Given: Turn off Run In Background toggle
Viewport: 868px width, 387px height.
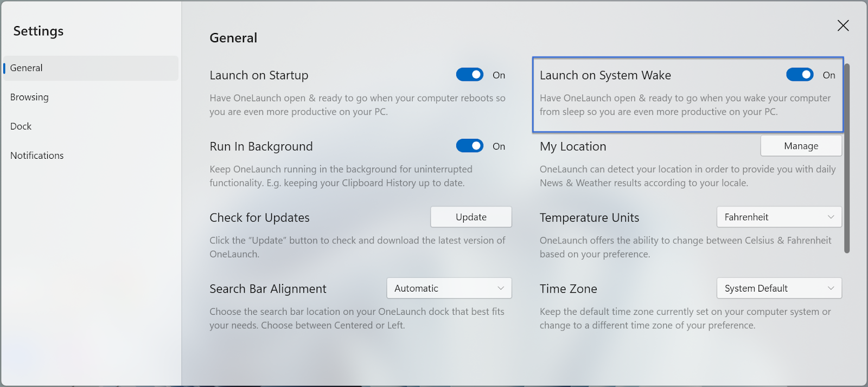Looking at the screenshot, I should [x=470, y=146].
